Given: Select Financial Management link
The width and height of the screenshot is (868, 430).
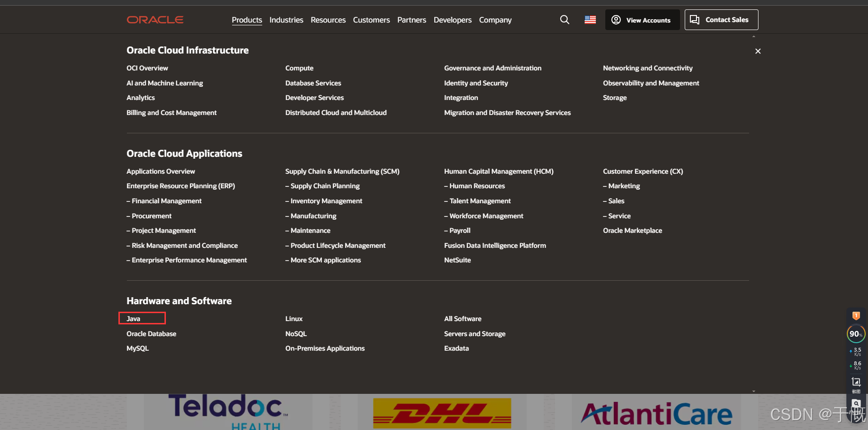Looking at the screenshot, I should (x=164, y=201).
